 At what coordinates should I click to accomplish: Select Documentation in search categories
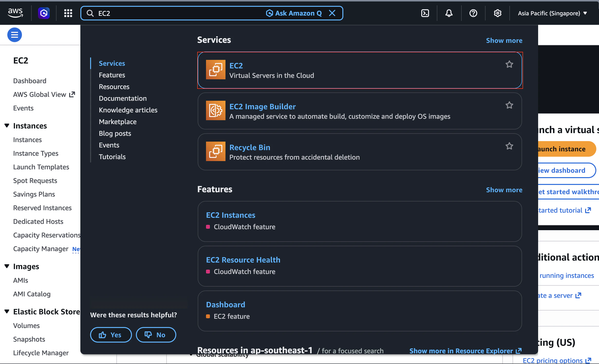pos(123,98)
